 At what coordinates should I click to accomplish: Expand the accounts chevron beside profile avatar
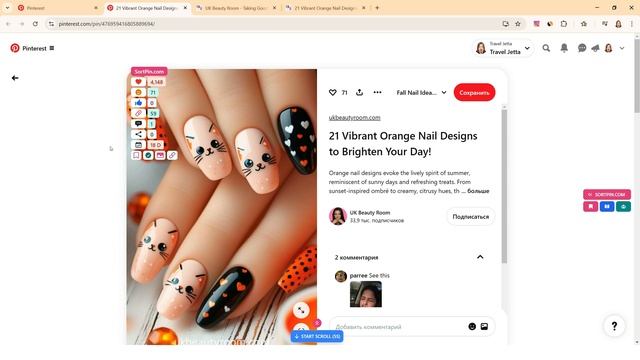[622, 48]
